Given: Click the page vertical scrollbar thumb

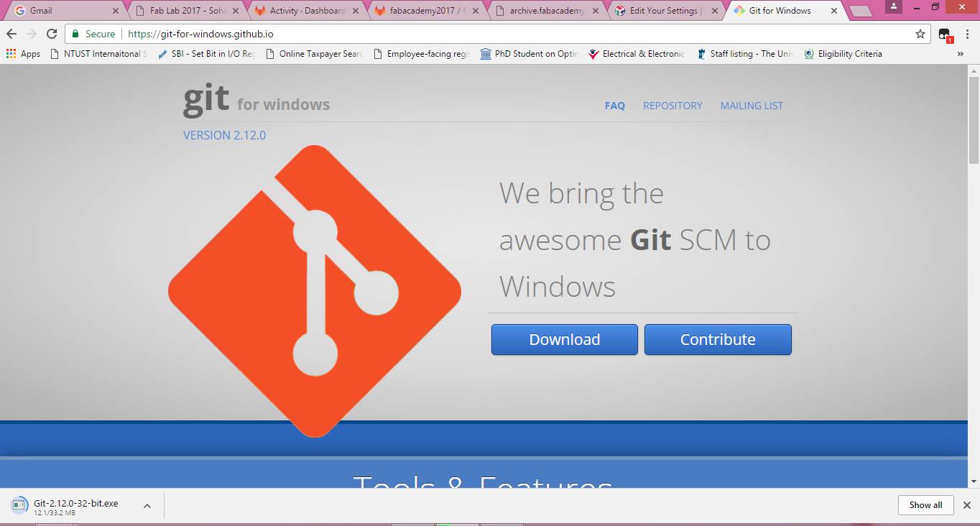Looking at the screenshot, I should click(974, 121).
